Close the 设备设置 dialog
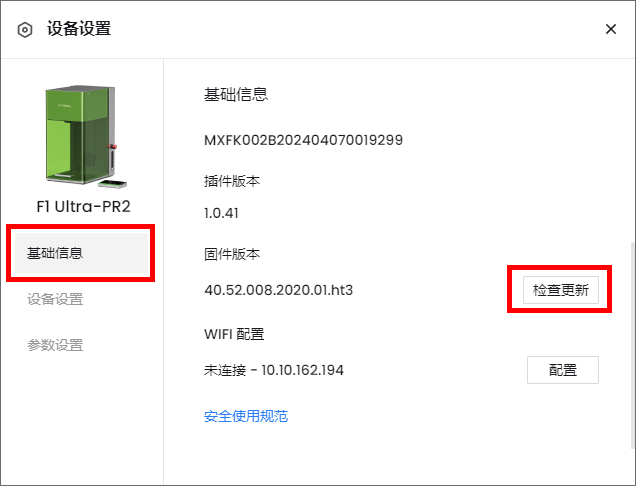 (610, 29)
